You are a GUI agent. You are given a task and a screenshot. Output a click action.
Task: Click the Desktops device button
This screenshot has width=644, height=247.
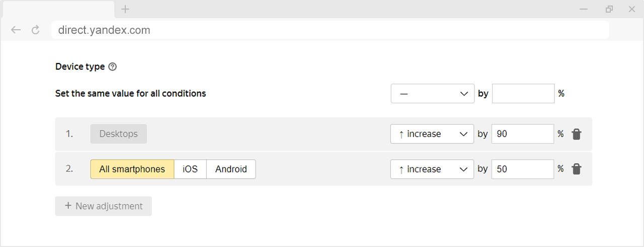(x=118, y=134)
